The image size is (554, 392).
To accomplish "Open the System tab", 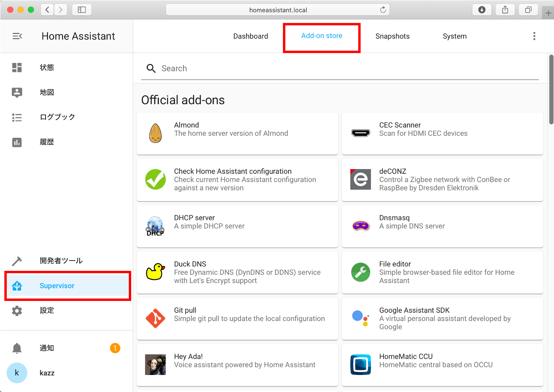I will [455, 36].
